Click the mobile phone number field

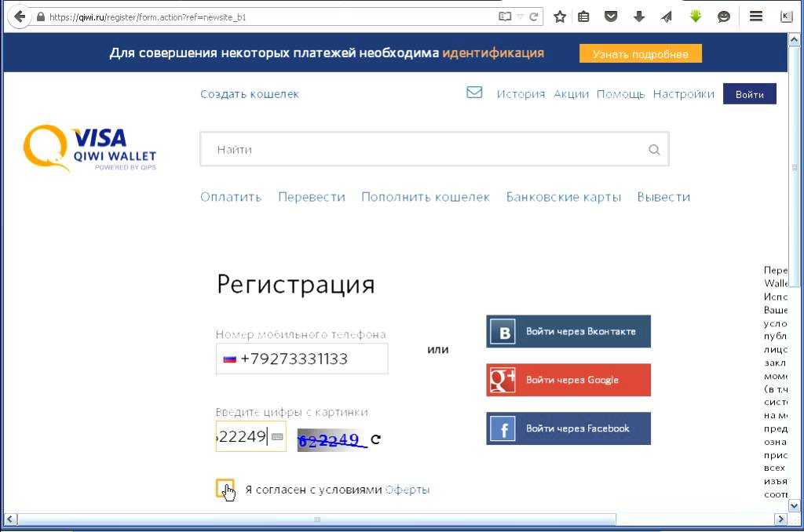[x=302, y=359]
